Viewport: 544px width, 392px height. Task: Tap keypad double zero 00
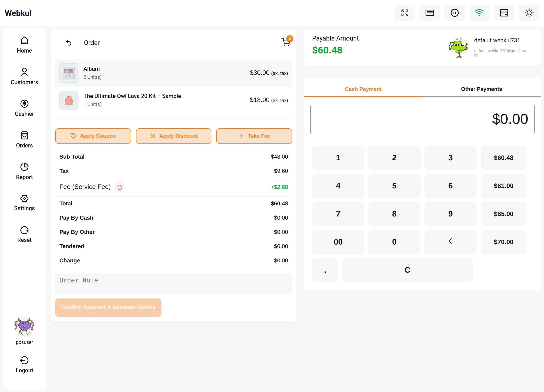click(x=338, y=242)
